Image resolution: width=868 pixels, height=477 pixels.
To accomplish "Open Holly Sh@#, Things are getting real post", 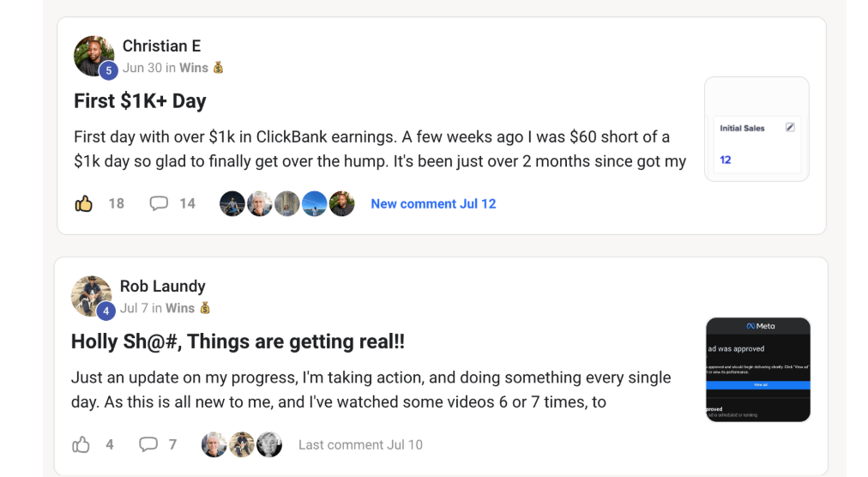I will tap(238, 341).
